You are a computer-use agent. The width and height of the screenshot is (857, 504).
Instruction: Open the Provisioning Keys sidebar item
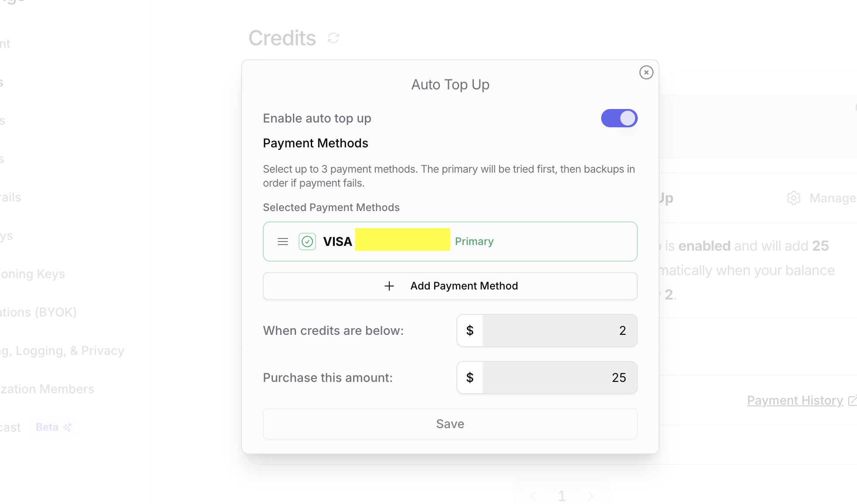click(x=33, y=274)
